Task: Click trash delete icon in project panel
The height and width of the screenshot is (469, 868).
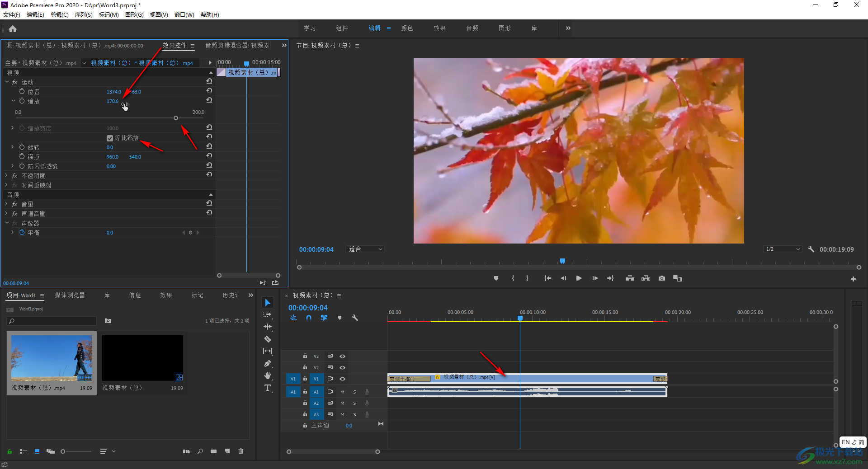Action: point(241,451)
